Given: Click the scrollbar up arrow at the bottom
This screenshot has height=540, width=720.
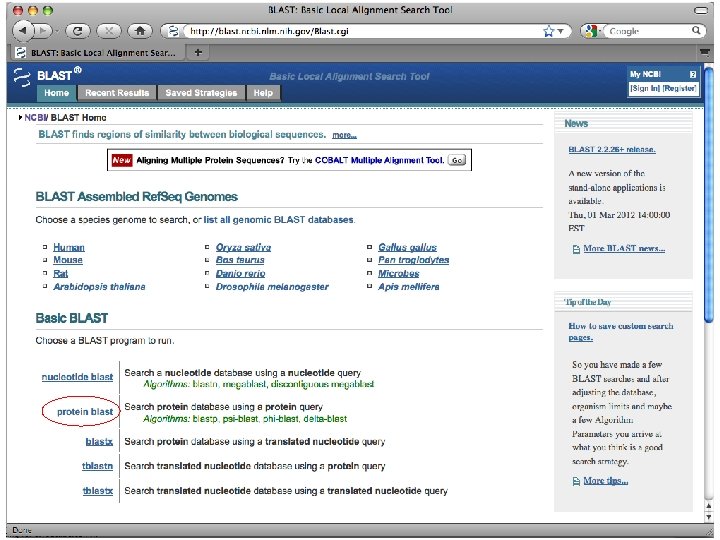Looking at the screenshot, I should (x=709, y=506).
